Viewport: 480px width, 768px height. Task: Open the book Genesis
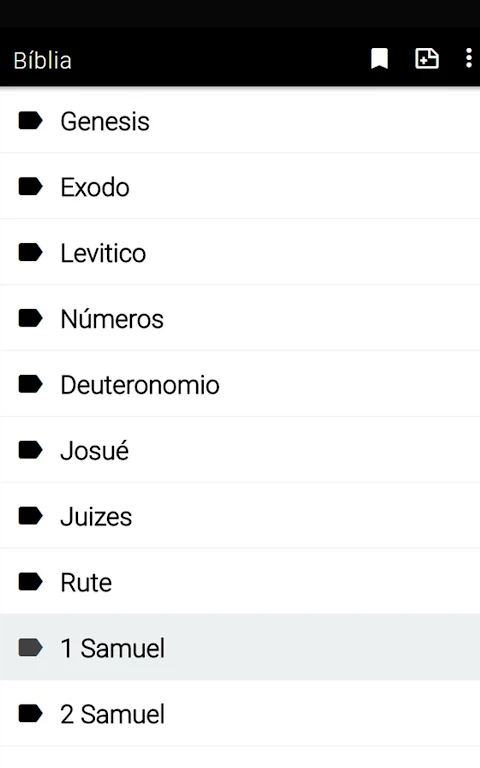point(240,121)
